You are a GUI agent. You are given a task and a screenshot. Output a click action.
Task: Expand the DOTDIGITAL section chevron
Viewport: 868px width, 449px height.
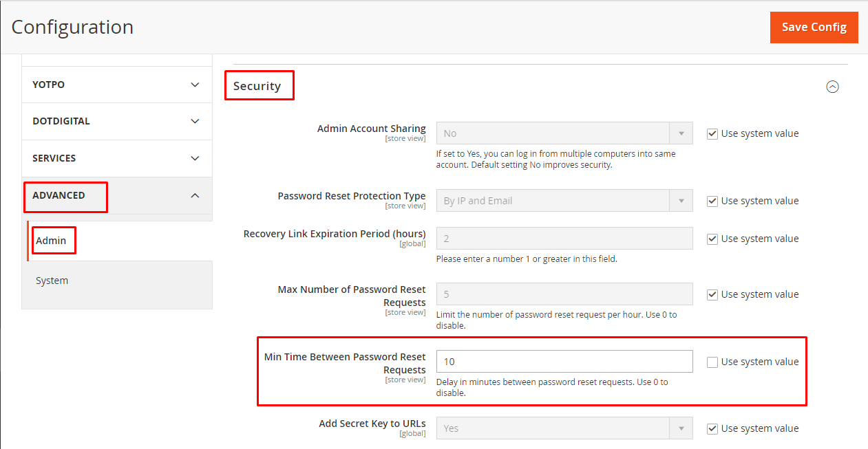click(x=195, y=121)
